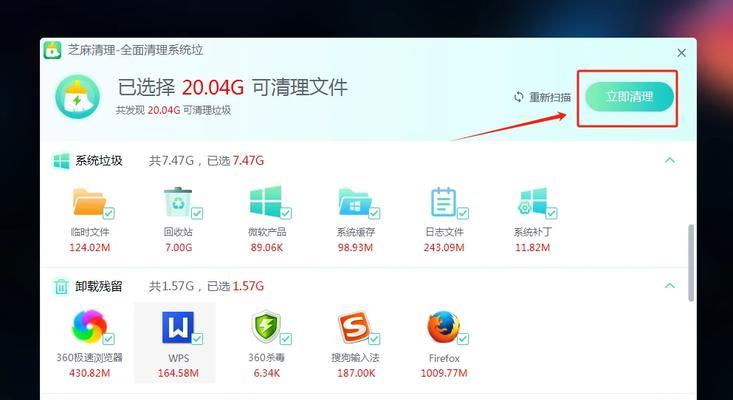Uncheck the 回收站 checkbox
Screen dimensions: 733x400
197,214
